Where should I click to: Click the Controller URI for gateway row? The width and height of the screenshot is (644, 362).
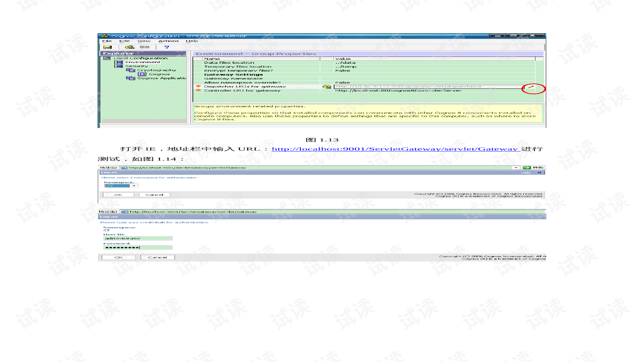point(364,90)
